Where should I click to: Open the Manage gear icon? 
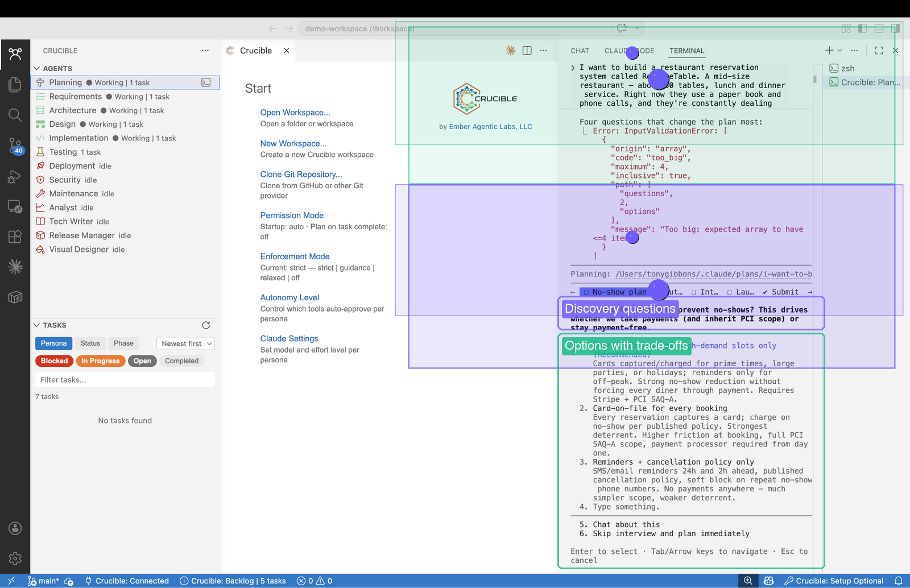pyautogui.click(x=15, y=558)
